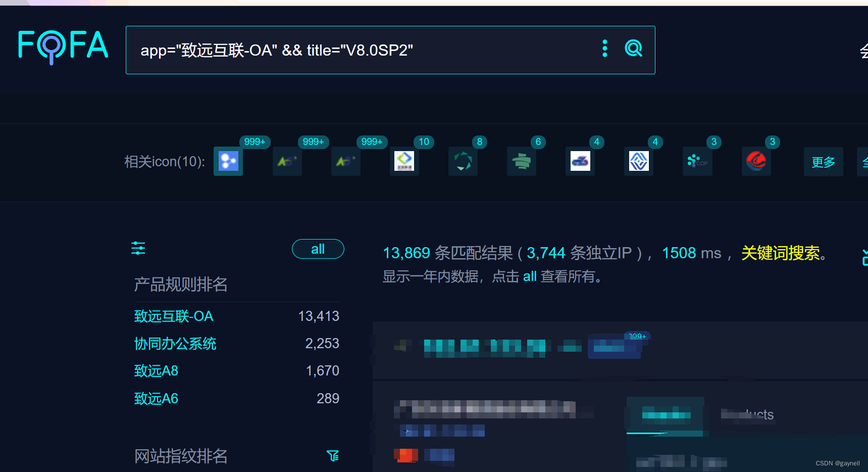Select the first icon with badge 4
The width and height of the screenshot is (868, 472).
point(580,161)
